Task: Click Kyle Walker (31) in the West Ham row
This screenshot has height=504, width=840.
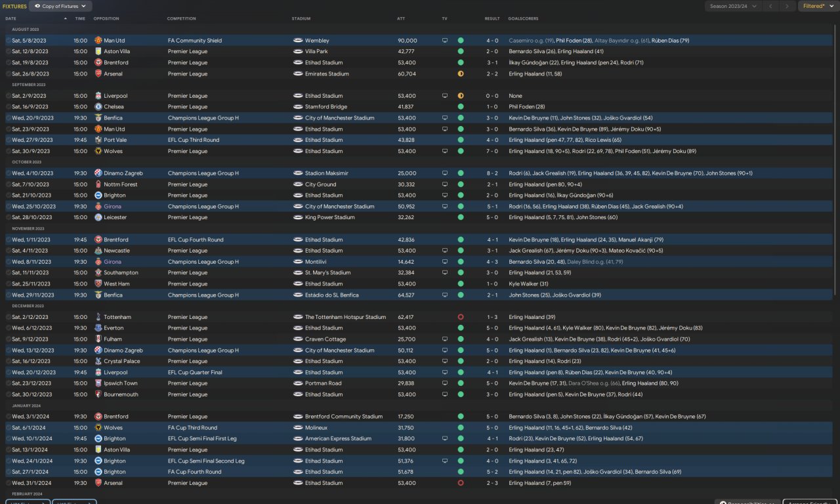Action: 528,283
